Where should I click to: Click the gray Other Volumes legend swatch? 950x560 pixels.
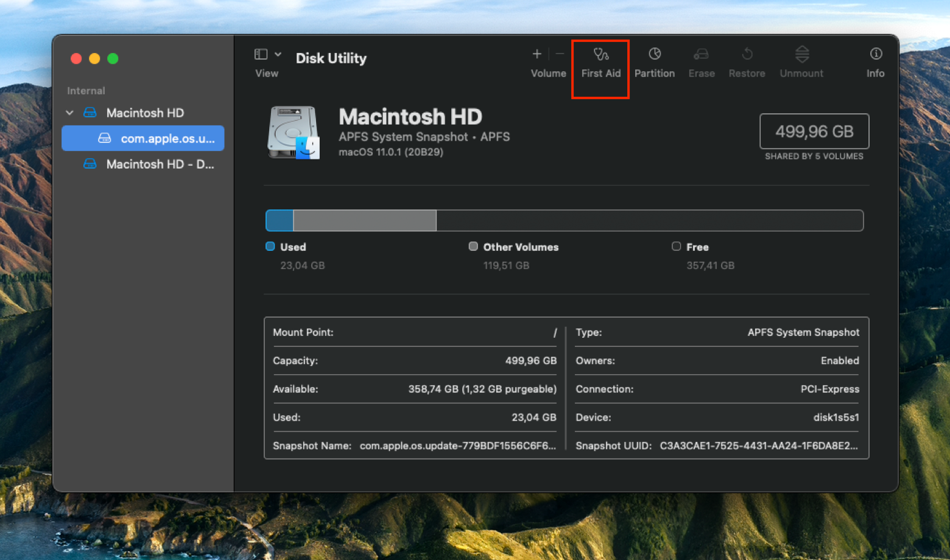click(473, 247)
